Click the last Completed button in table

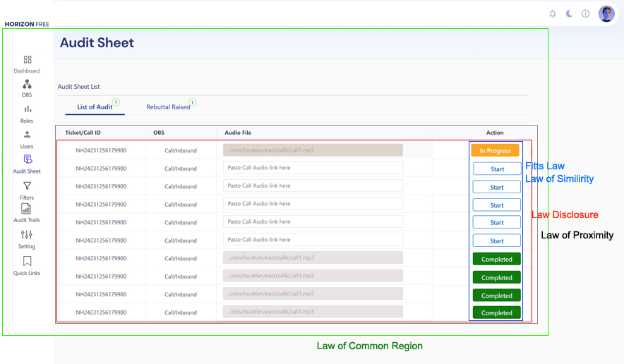497,313
